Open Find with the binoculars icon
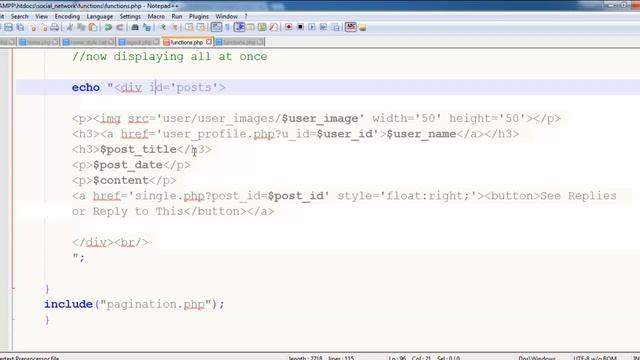640x360 pixels. (135, 27)
